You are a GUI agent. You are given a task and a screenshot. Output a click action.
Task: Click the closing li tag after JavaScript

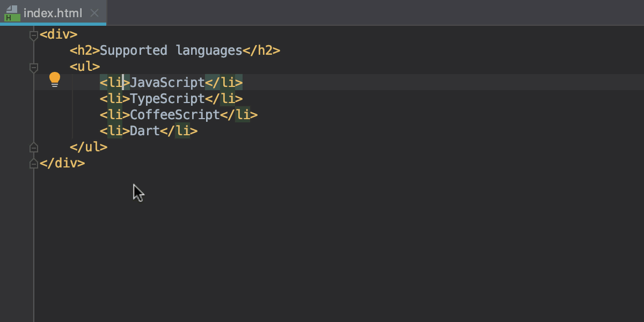click(x=224, y=83)
